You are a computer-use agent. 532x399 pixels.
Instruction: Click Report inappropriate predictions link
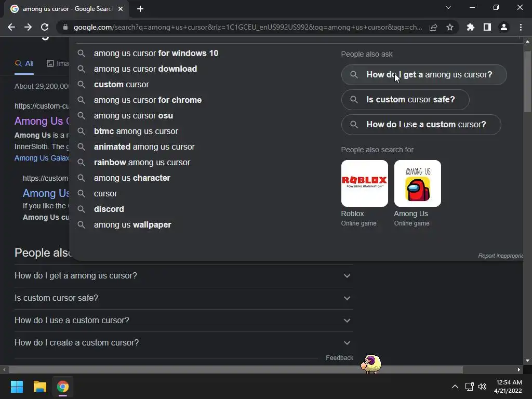pyautogui.click(x=500, y=256)
